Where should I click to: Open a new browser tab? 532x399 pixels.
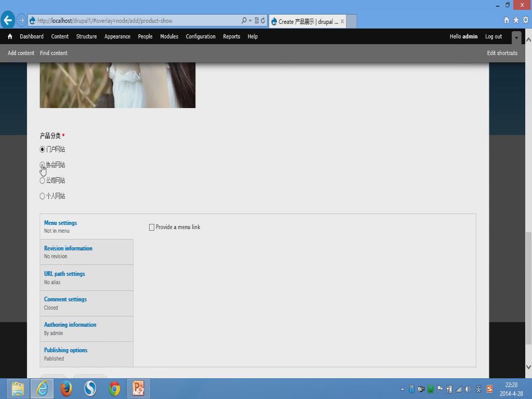click(352, 21)
